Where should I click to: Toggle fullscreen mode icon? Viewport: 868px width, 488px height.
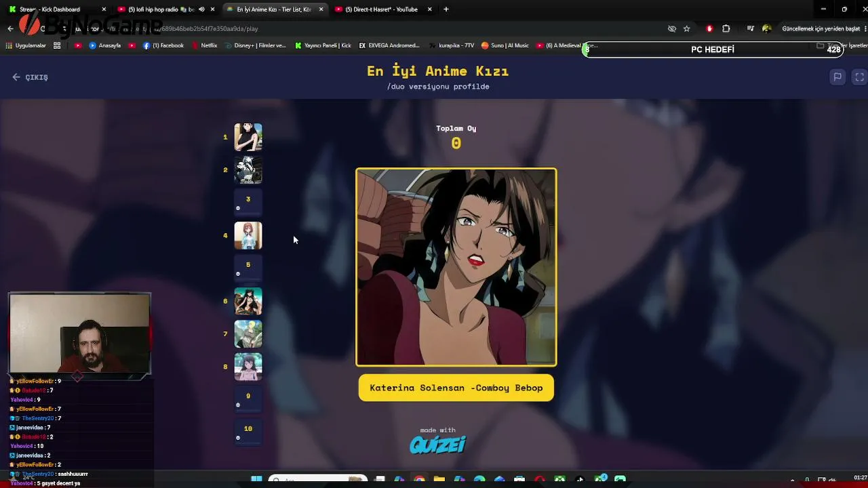tap(859, 77)
